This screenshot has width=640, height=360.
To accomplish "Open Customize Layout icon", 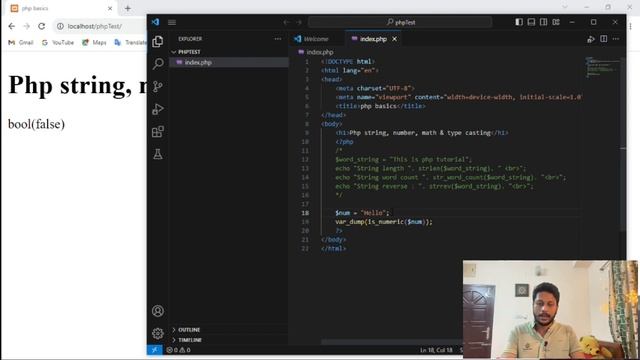I will pos(556,22).
